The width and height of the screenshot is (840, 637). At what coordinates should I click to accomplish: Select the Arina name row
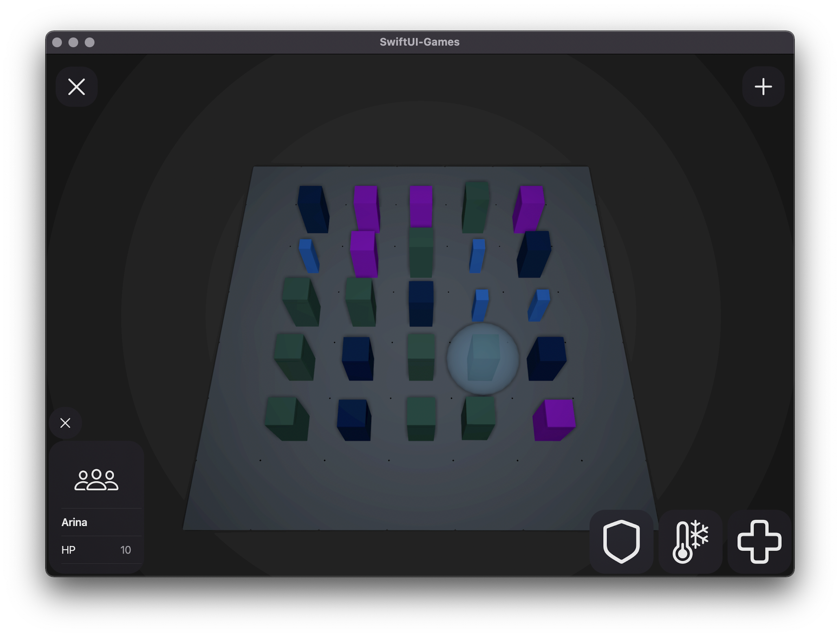click(96, 522)
